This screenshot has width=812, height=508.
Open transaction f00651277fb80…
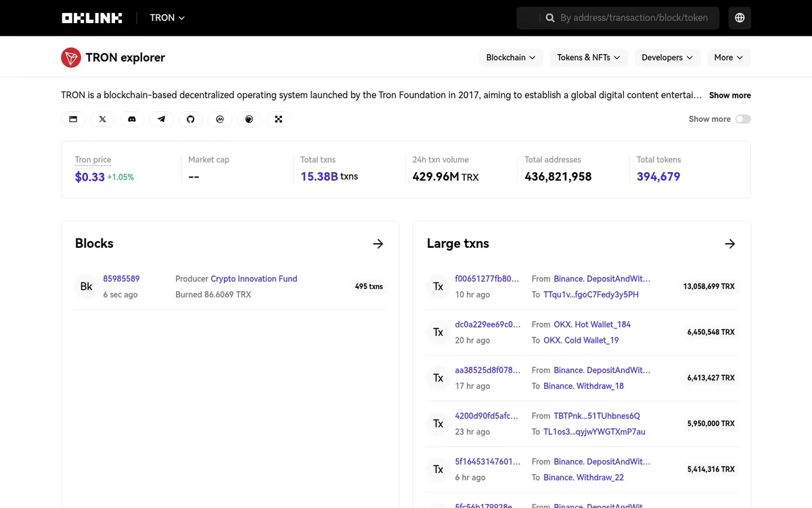[x=487, y=278]
